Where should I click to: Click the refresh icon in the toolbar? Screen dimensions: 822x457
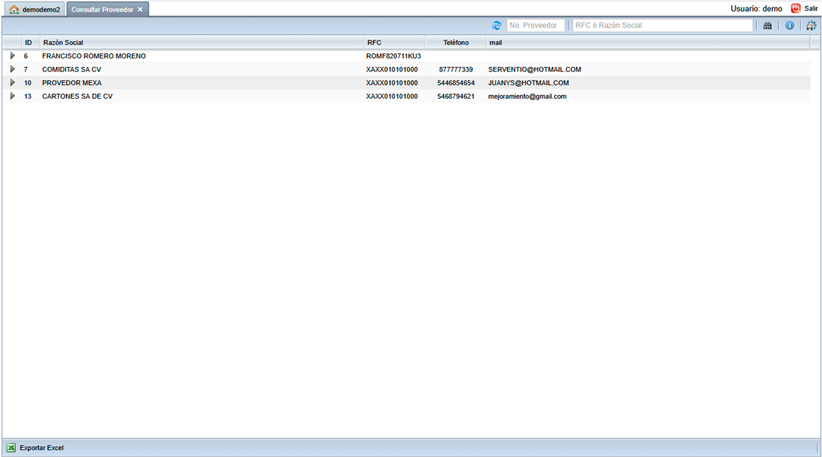point(497,25)
